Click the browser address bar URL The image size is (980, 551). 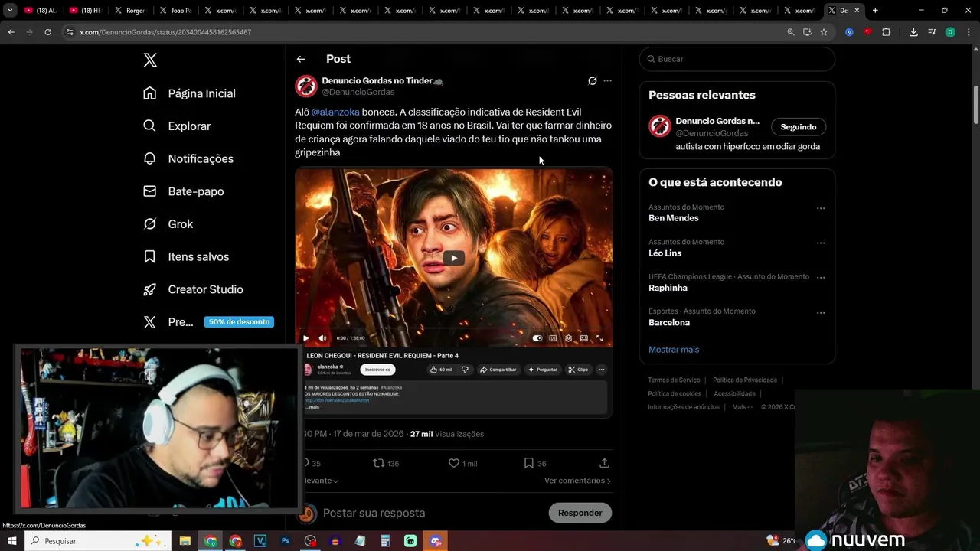pos(165,32)
